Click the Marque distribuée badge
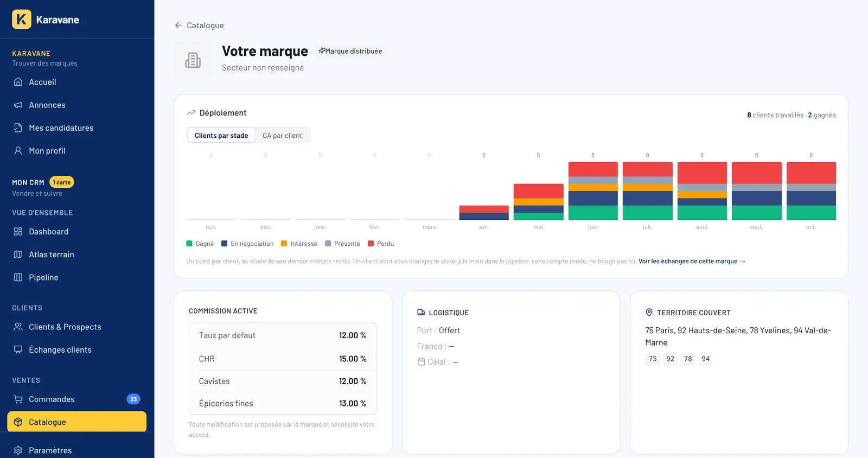 click(350, 51)
